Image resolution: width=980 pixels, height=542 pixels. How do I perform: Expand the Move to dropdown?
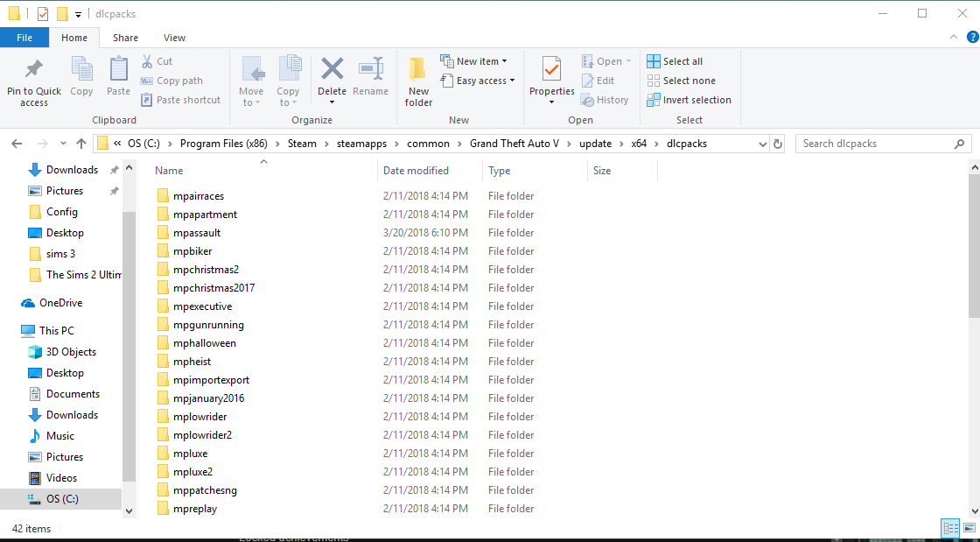251,97
